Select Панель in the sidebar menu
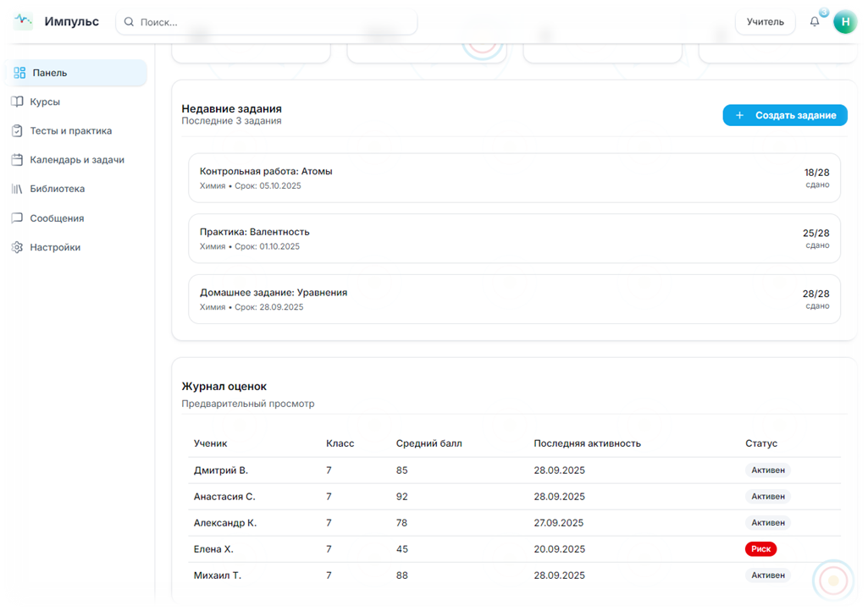The width and height of the screenshot is (868, 611). pyautogui.click(x=75, y=73)
